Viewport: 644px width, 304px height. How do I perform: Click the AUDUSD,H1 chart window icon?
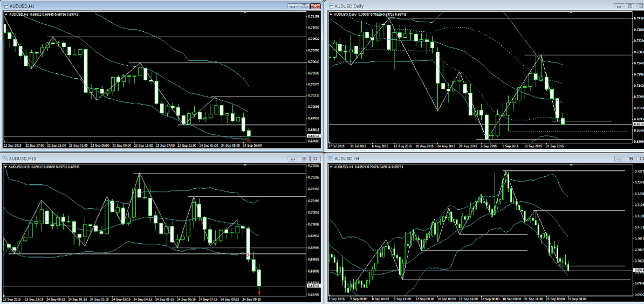pyautogui.click(x=5, y=6)
